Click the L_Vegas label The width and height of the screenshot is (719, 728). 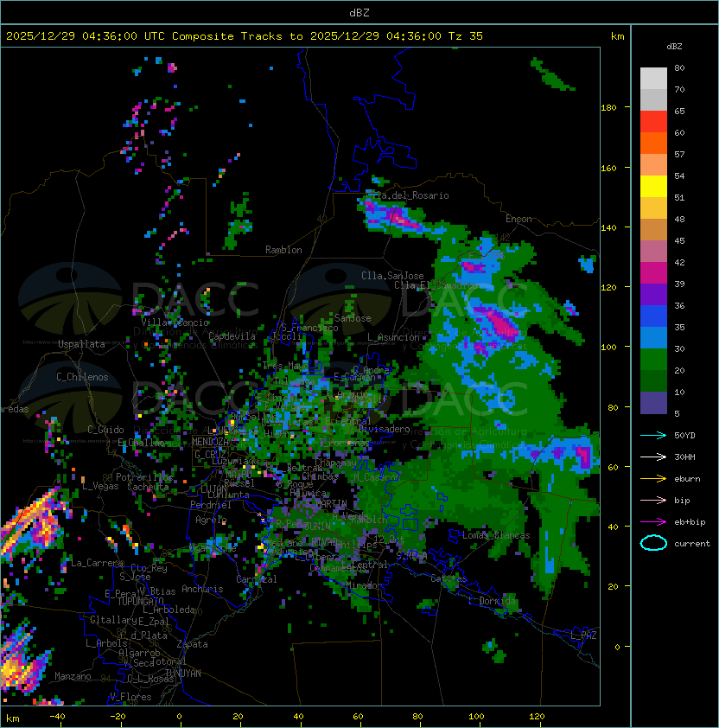pyautogui.click(x=100, y=486)
